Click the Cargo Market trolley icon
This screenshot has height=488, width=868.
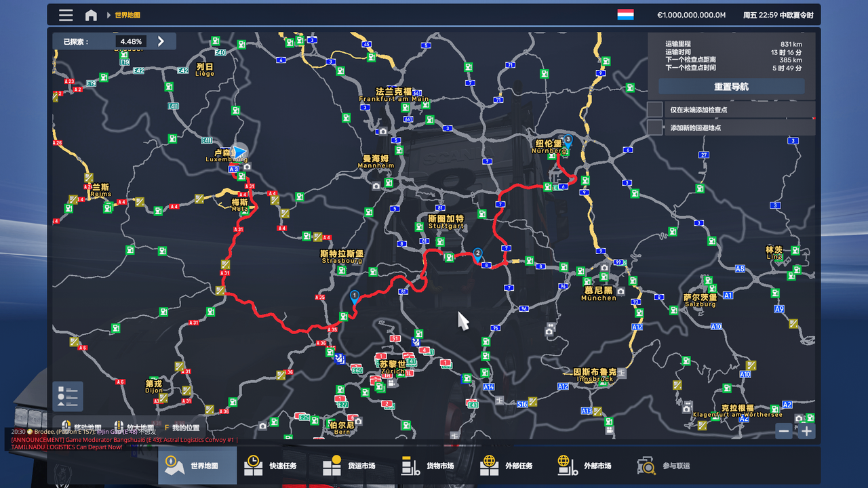click(411, 466)
